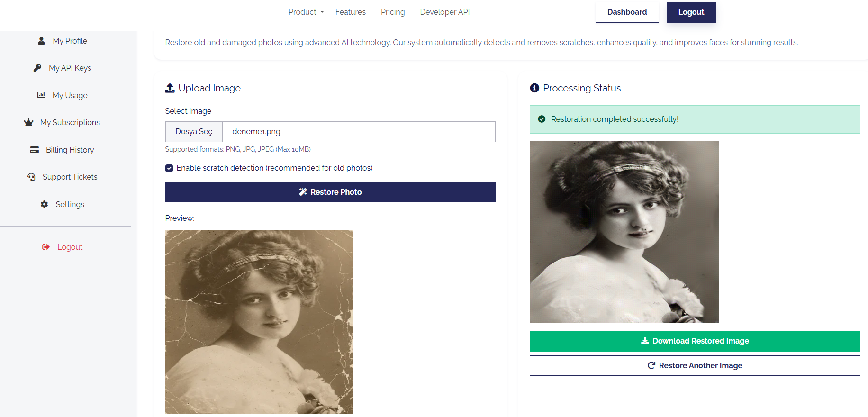Click the 'Restoration completed successfully!' message
Viewport: 868px width, 417px height.
coord(615,119)
